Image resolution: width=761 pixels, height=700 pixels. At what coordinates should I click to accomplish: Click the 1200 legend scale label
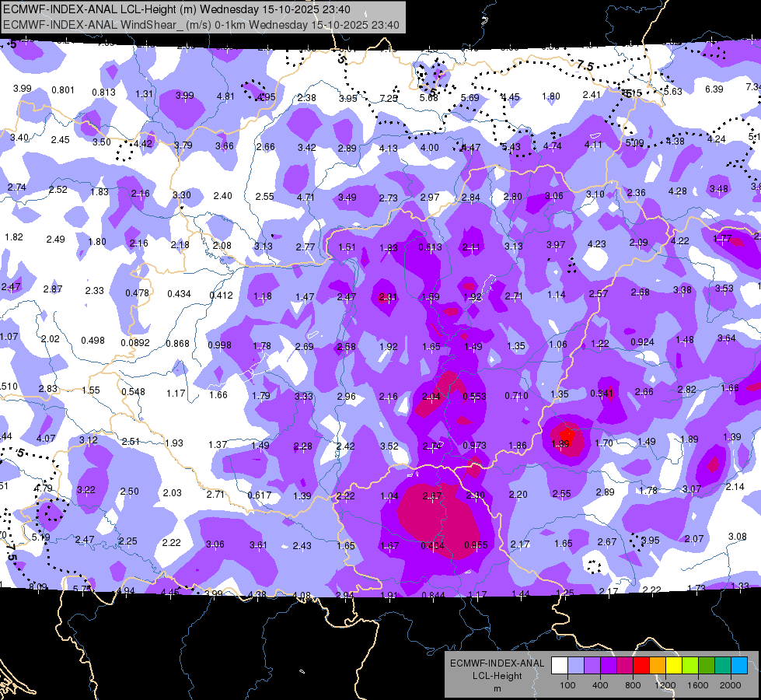(x=665, y=685)
